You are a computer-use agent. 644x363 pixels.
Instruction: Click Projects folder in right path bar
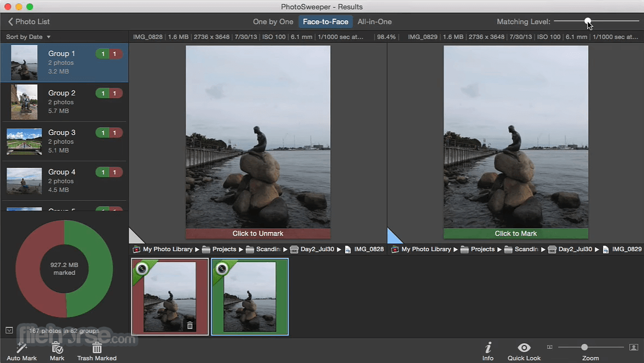pyautogui.click(x=478, y=249)
